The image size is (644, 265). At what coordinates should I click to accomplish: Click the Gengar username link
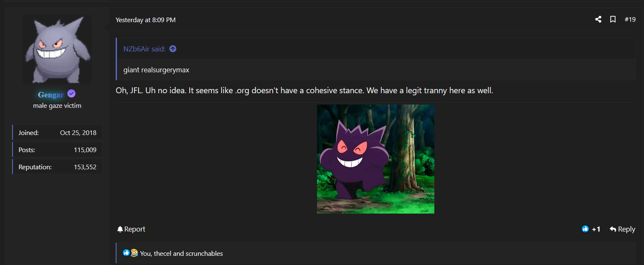[51, 94]
